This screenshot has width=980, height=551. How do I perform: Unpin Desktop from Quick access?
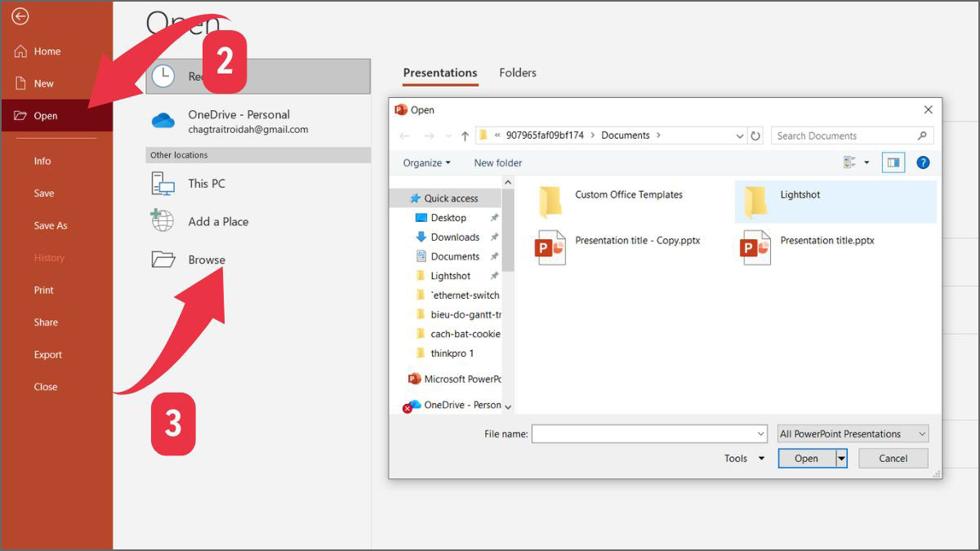click(494, 217)
